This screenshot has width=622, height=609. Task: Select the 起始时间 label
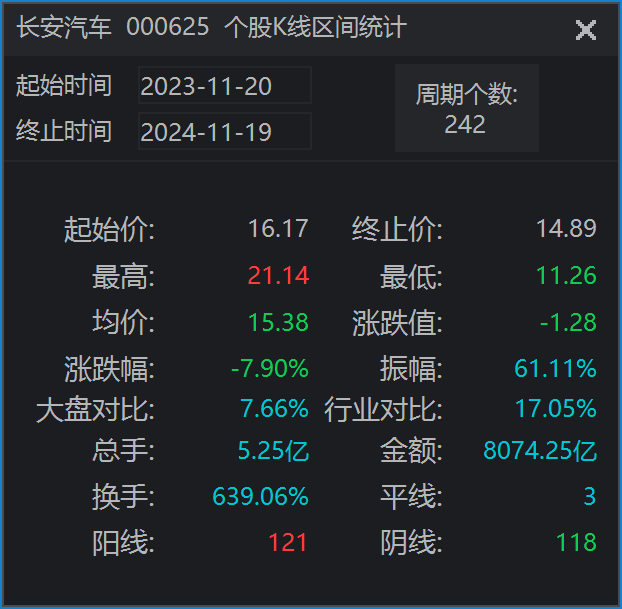64,85
